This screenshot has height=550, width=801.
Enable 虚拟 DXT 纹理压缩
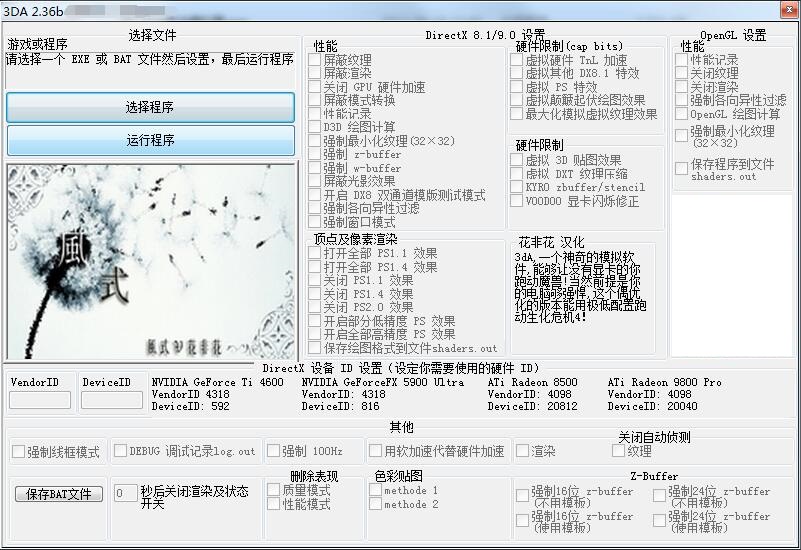tap(516, 173)
